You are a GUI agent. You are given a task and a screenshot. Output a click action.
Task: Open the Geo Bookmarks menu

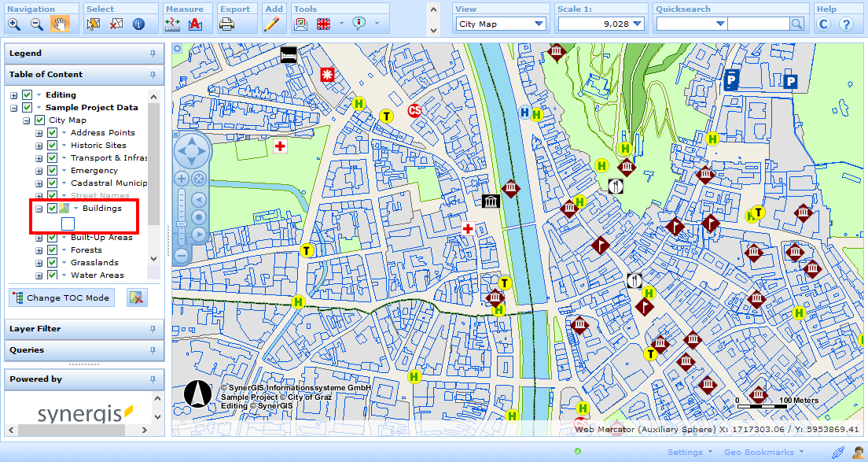pos(757,451)
